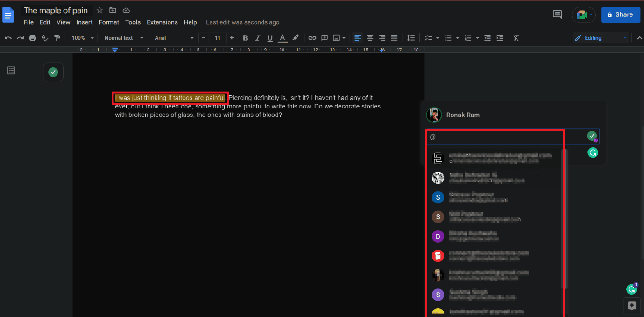Toggle underline formatting

point(269,38)
